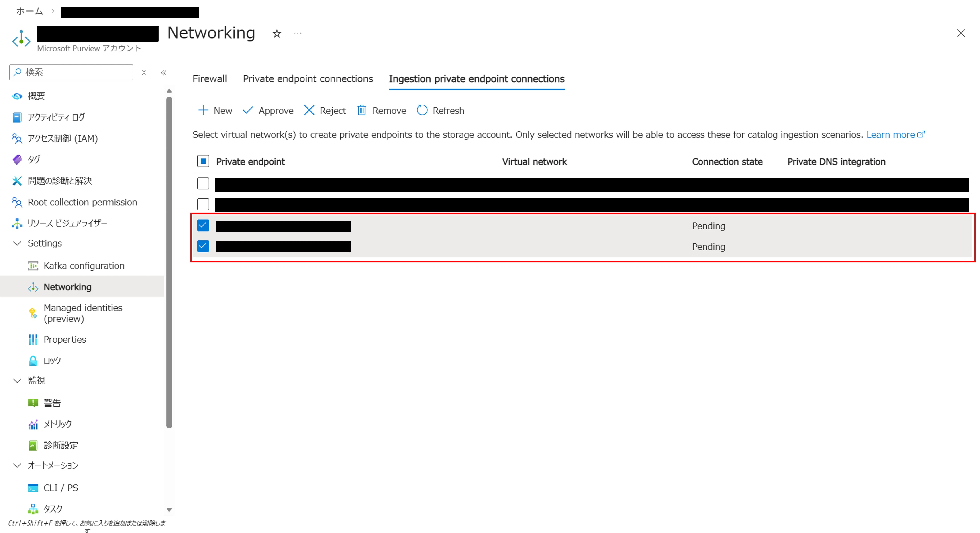
Task: Click the Reject X icon
Action: pos(309,110)
